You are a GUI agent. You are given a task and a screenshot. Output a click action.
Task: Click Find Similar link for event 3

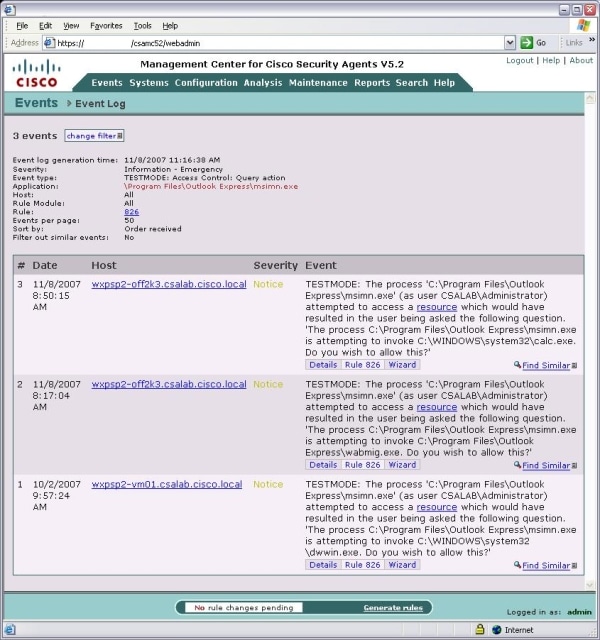(546, 365)
